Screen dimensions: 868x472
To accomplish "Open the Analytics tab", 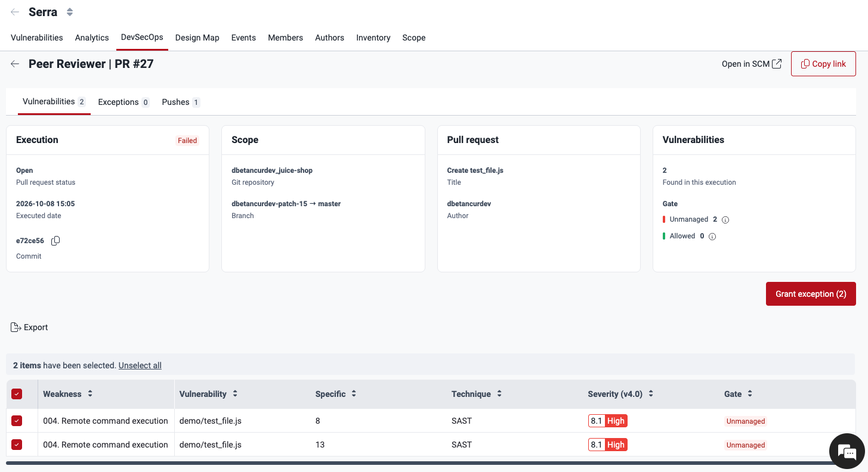I will [x=92, y=38].
